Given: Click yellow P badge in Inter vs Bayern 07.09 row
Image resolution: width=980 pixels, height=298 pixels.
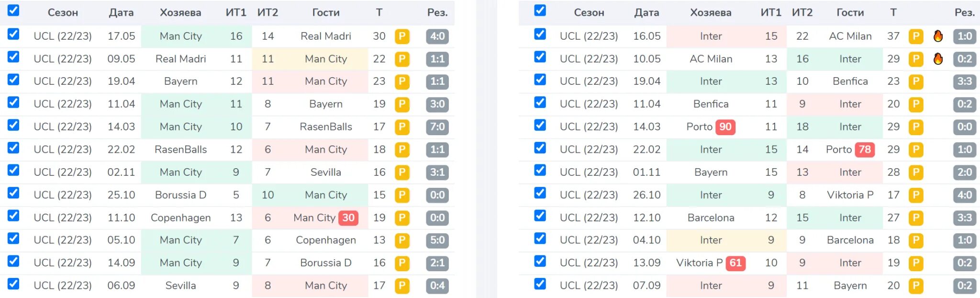Looking at the screenshot, I should coord(916,286).
